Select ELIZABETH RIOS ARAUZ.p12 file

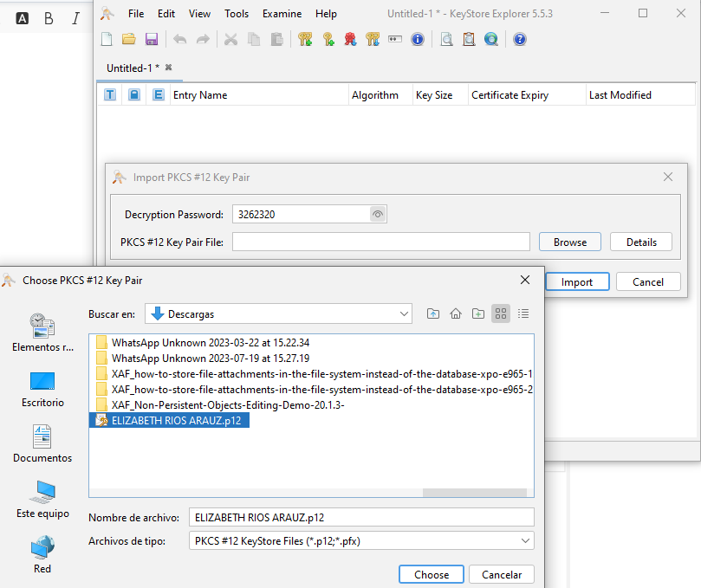click(169, 421)
